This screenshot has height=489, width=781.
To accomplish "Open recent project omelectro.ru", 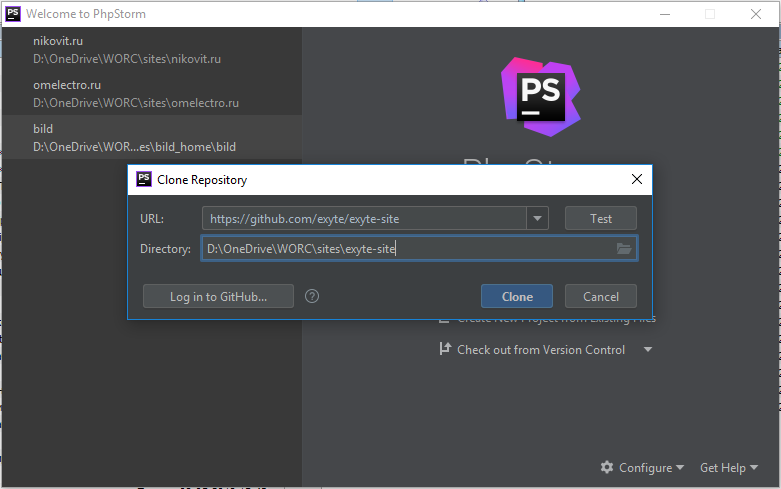I will point(151,93).
